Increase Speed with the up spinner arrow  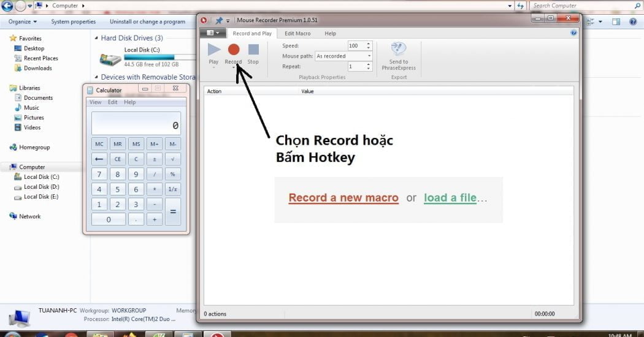[369, 44]
